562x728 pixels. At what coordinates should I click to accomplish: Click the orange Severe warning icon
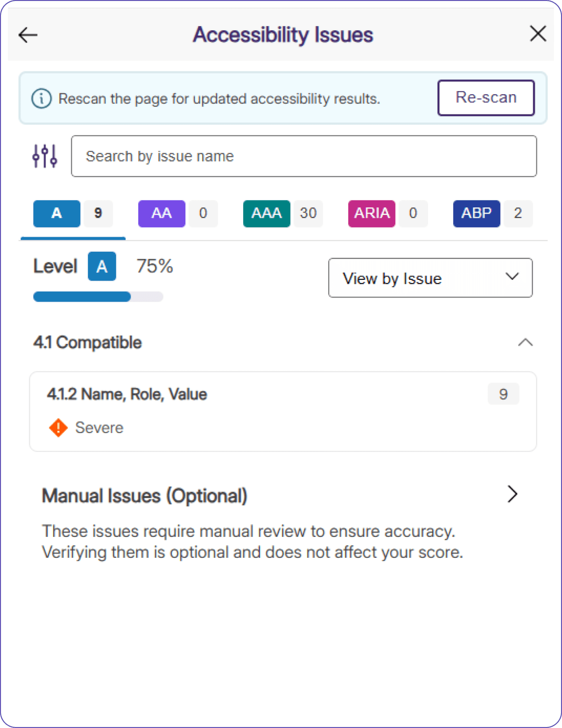[x=58, y=428]
